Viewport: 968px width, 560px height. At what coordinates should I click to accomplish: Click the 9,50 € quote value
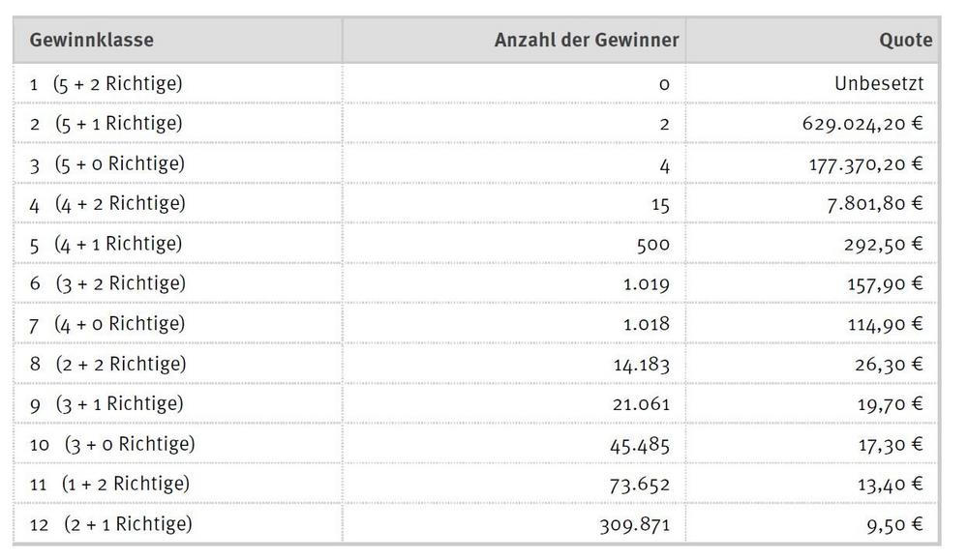pos(895,525)
